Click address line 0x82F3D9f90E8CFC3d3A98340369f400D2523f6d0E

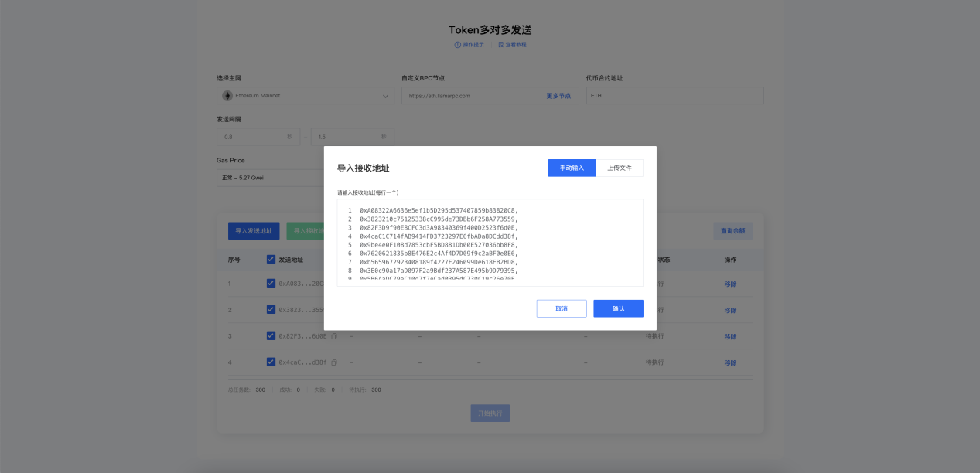click(439, 227)
